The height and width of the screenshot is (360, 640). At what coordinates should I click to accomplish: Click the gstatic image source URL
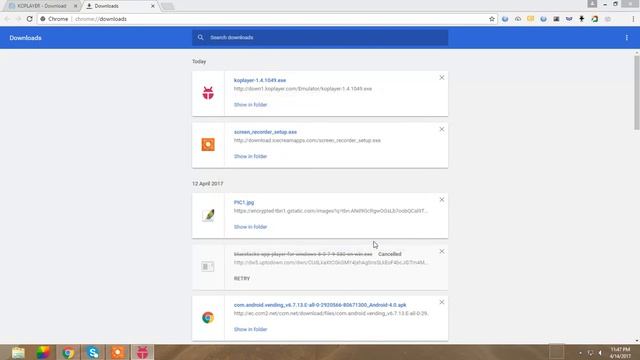(x=331, y=211)
